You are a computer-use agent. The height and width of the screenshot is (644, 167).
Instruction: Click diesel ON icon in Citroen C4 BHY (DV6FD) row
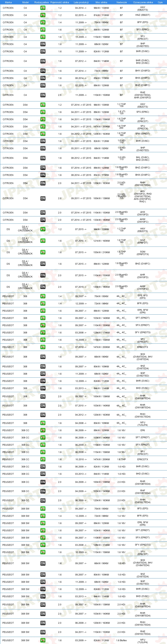coord(43,71)
